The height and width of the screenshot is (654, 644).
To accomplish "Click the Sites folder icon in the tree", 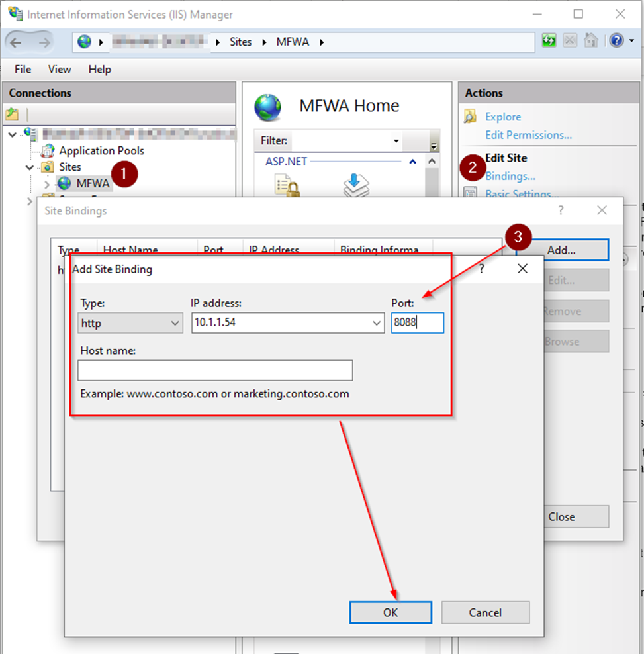I will (x=48, y=167).
